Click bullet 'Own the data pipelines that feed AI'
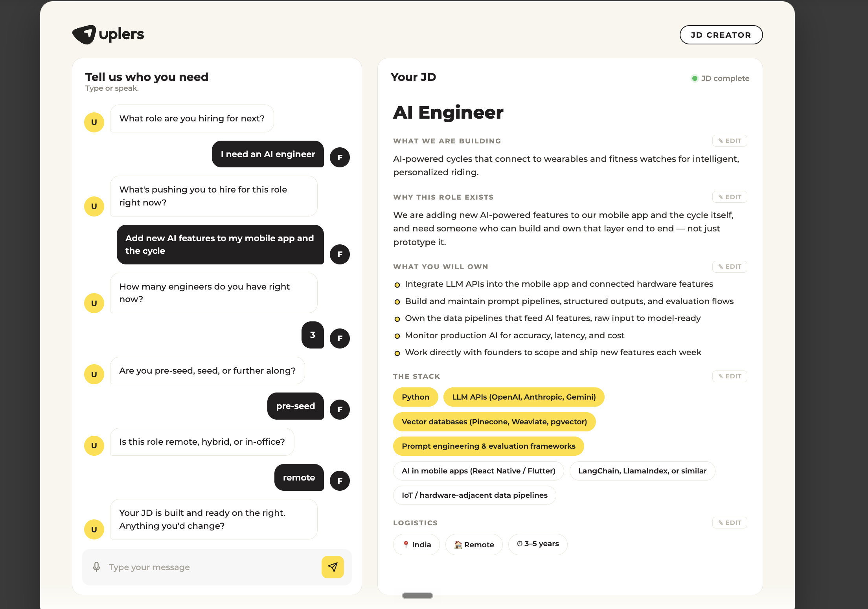This screenshot has height=609, width=868. 552,318
